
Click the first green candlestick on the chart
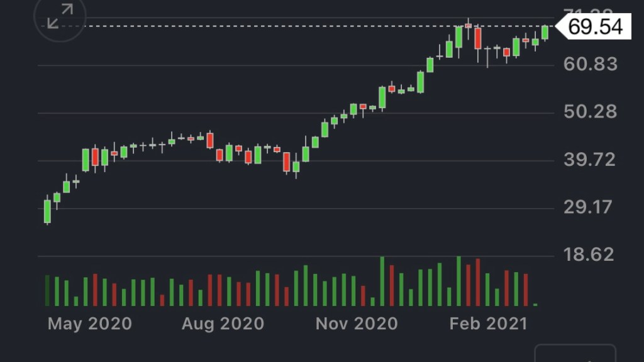point(47,211)
